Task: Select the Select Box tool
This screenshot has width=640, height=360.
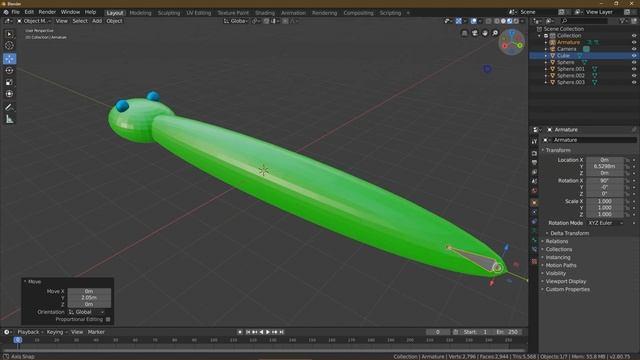Action: point(9,34)
